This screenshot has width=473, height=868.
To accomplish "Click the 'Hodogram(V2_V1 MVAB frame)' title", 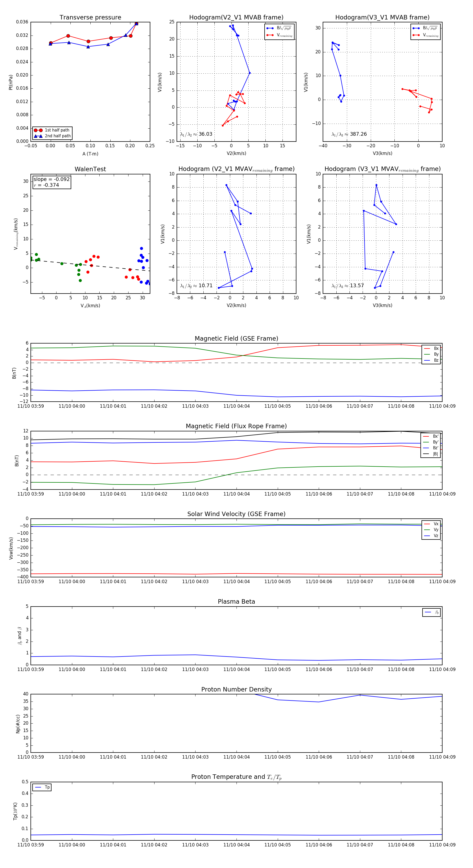I will (x=236, y=17).
